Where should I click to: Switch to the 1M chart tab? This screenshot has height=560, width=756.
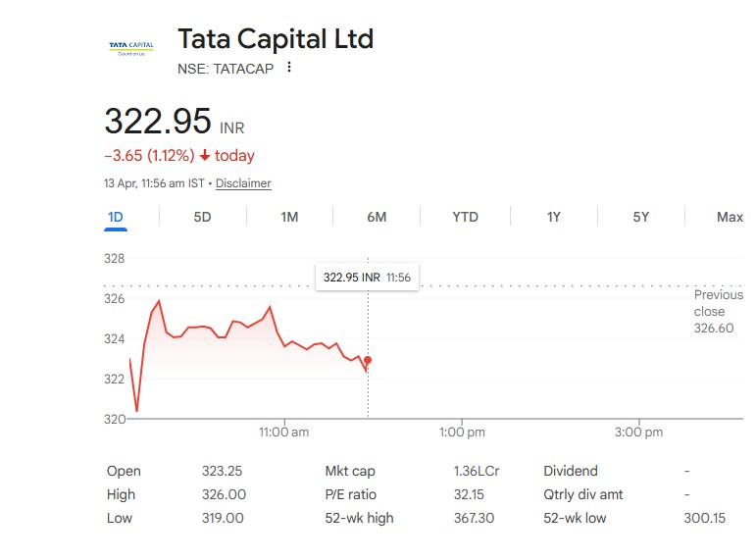pyautogui.click(x=289, y=217)
